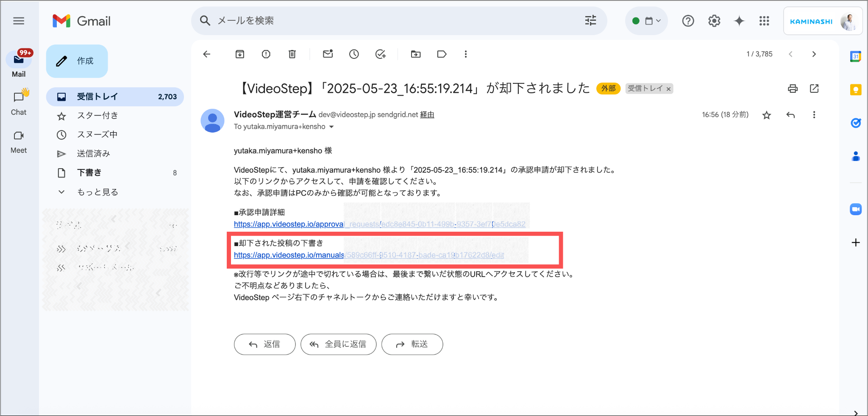The width and height of the screenshot is (868, 416).
Task: Show search options filter icon
Action: tap(590, 20)
